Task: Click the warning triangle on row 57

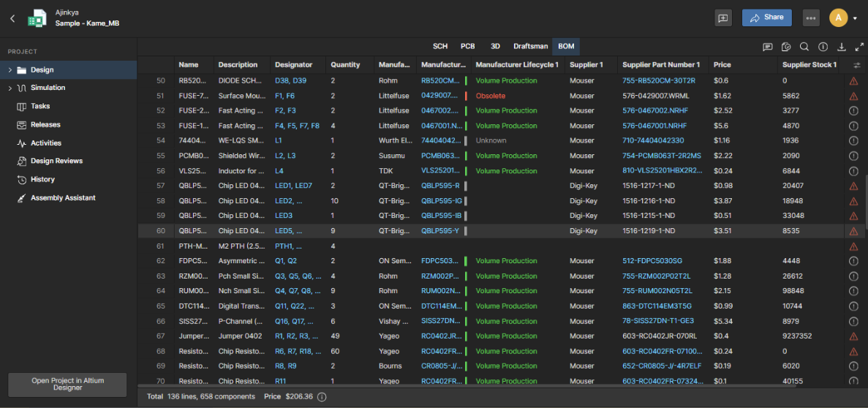Action: click(x=853, y=186)
